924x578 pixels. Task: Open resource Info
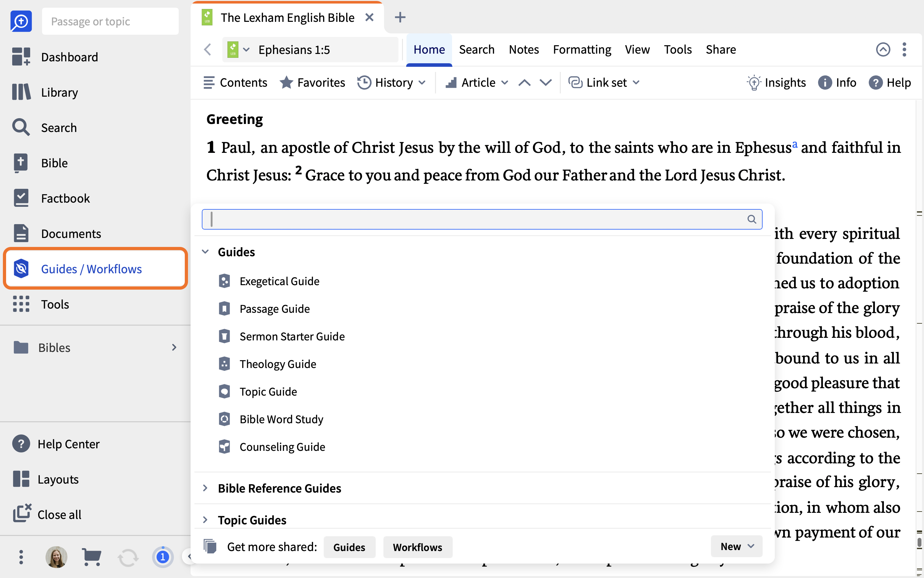pyautogui.click(x=837, y=83)
